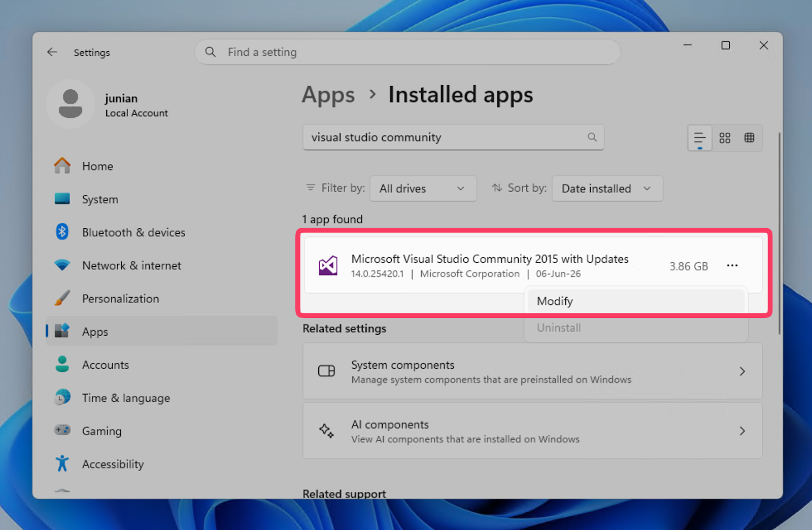Open the Filter by All drives dropdown

(423, 189)
